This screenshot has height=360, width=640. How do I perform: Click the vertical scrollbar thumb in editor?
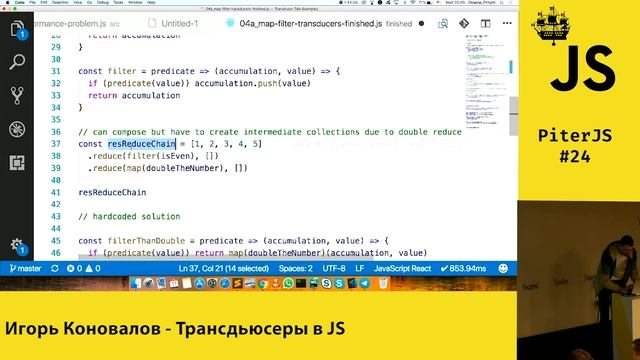pyautogui.click(x=513, y=116)
